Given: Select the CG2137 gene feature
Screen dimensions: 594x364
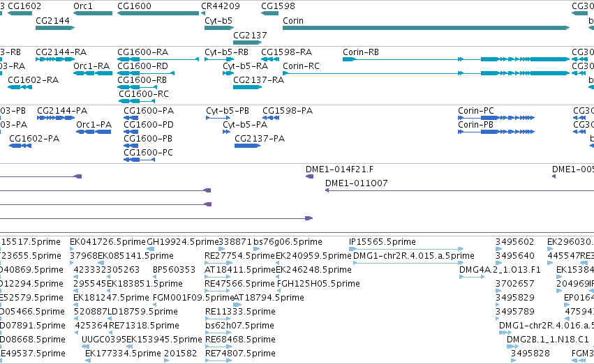Looking at the screenshot, I should click(248, 43).
